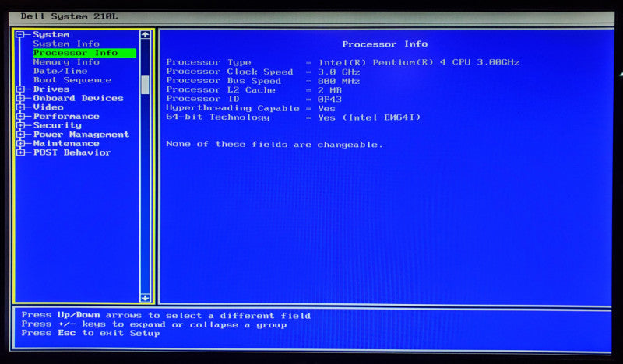This screenshot has width=623, height=364.
Task: Expand the Video group
Action: coord(21,107)
